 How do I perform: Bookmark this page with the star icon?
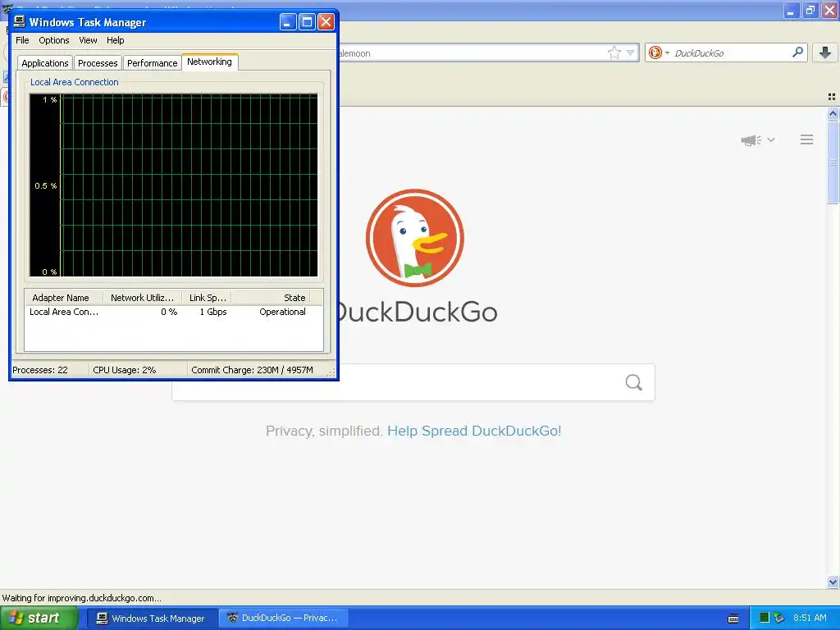click(614, 52)
